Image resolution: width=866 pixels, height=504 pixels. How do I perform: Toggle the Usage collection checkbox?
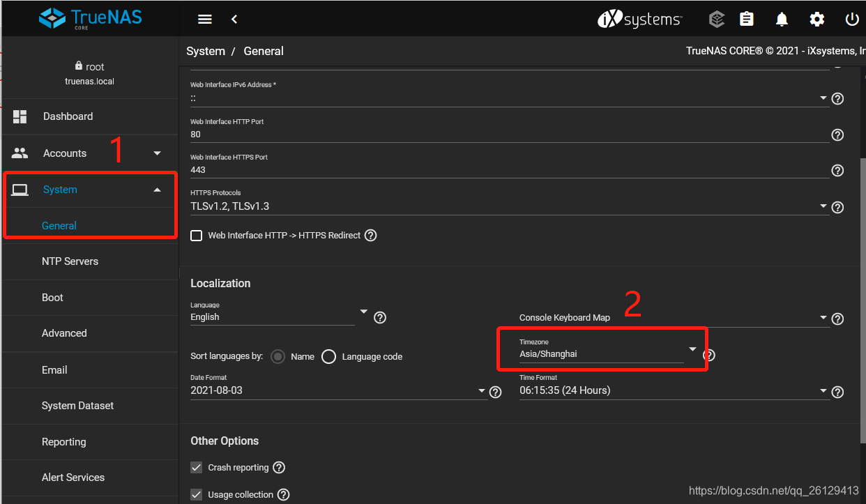click(197, 495)
